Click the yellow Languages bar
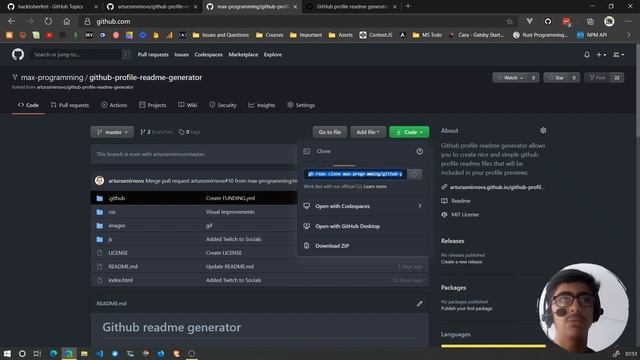 tap(493, 346)
